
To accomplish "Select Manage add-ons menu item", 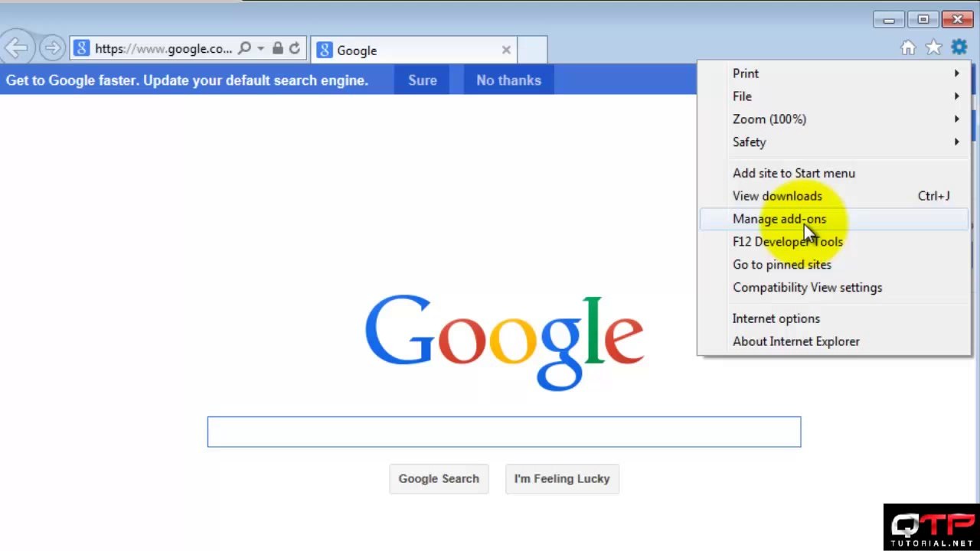I will coord(835,219).
